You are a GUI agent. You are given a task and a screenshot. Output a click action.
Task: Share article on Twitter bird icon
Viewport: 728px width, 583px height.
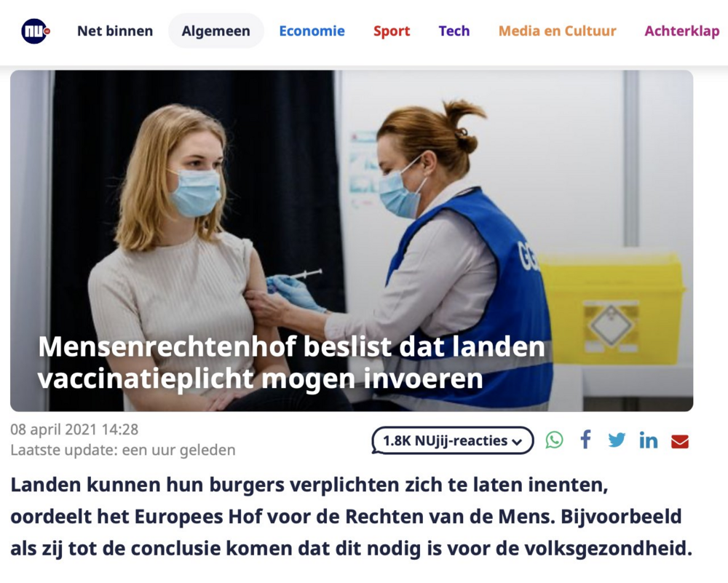click(x=617, y=440)
